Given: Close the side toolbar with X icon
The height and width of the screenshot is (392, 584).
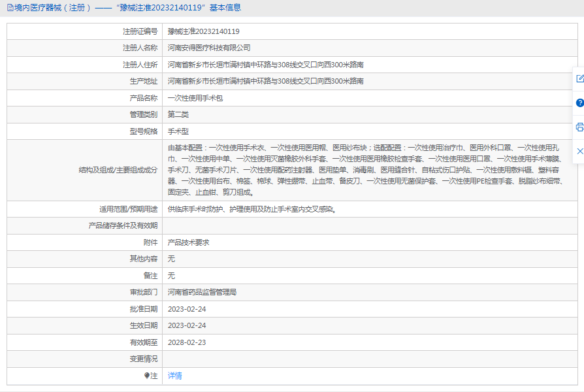Looking at the screenshot, I should [580, 151].
